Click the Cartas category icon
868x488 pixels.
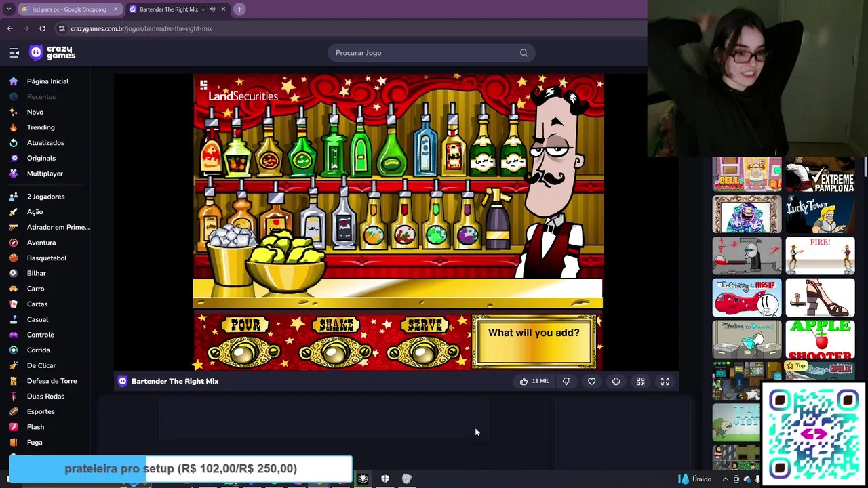tap(14, 304)
